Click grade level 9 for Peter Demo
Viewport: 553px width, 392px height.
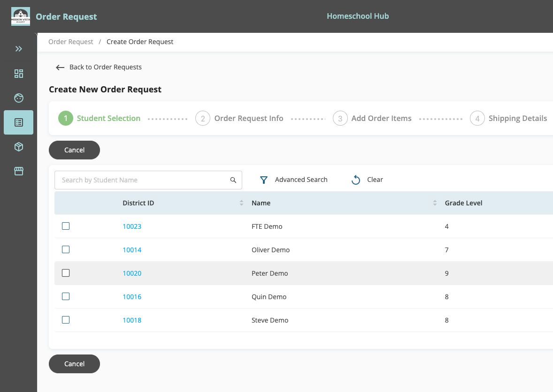coord(447,273)
